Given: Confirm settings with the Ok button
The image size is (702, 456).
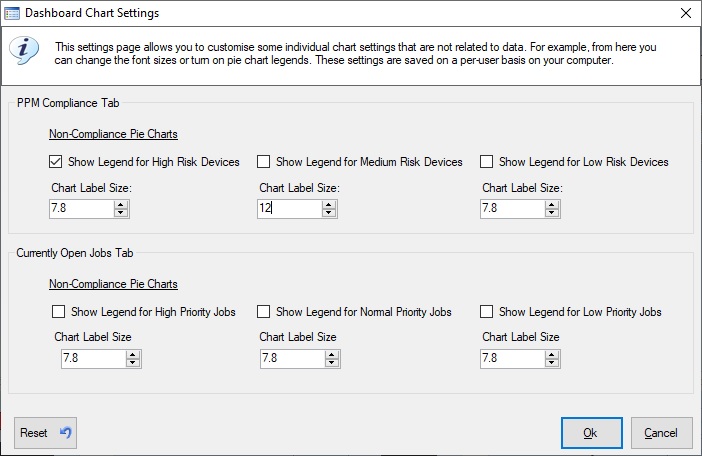Looking at the screenshot, I should 591,433.
